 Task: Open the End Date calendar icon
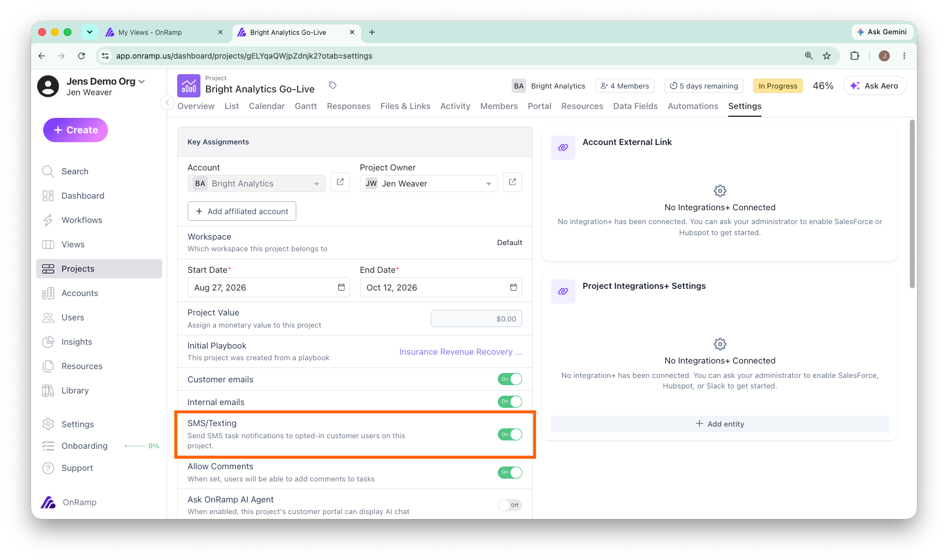coord(513,287)
